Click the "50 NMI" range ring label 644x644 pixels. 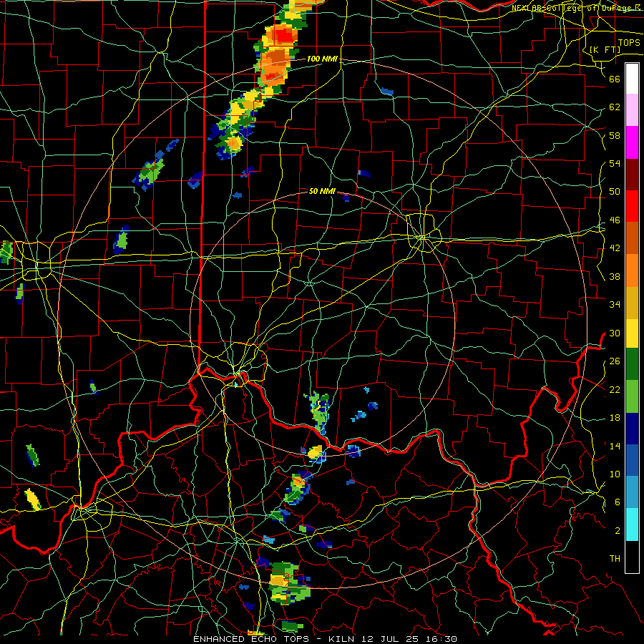(322, 191)
